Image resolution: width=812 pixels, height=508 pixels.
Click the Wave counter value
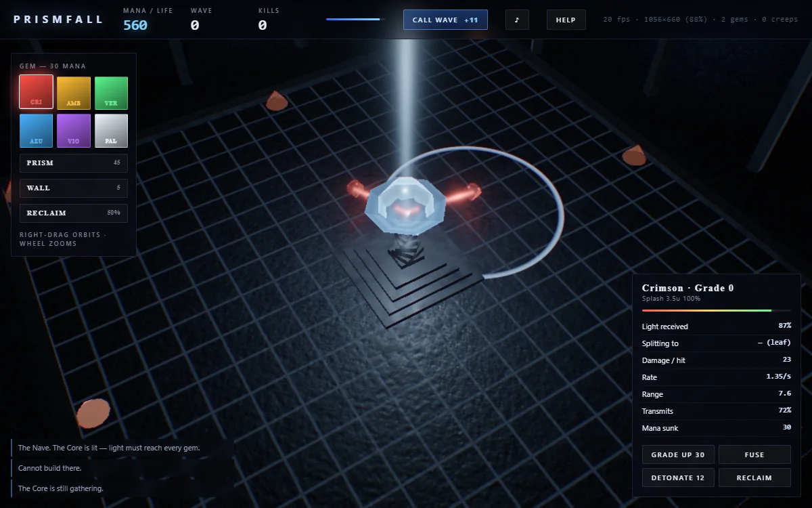[195, 25]
